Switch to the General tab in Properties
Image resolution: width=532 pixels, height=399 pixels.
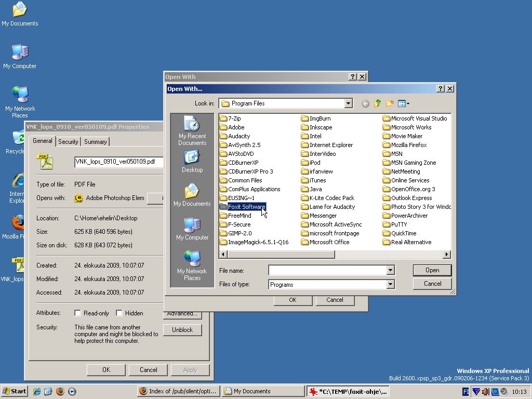[x=43, y=141]
